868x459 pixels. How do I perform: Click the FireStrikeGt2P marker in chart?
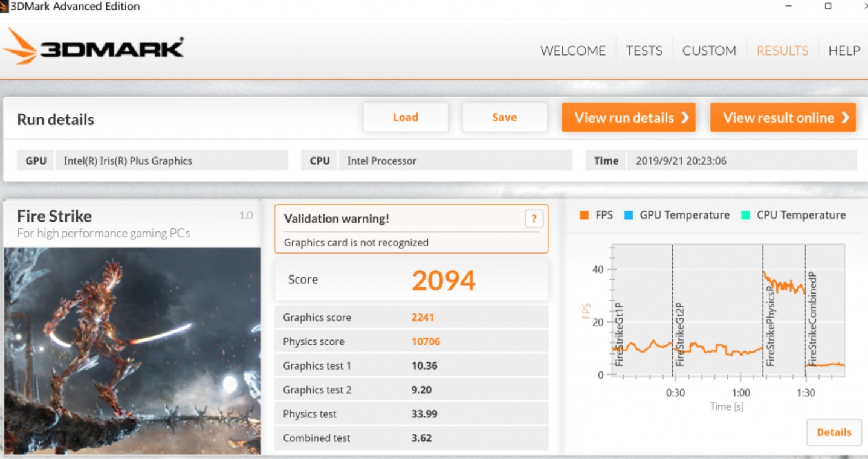click(679, 335)
